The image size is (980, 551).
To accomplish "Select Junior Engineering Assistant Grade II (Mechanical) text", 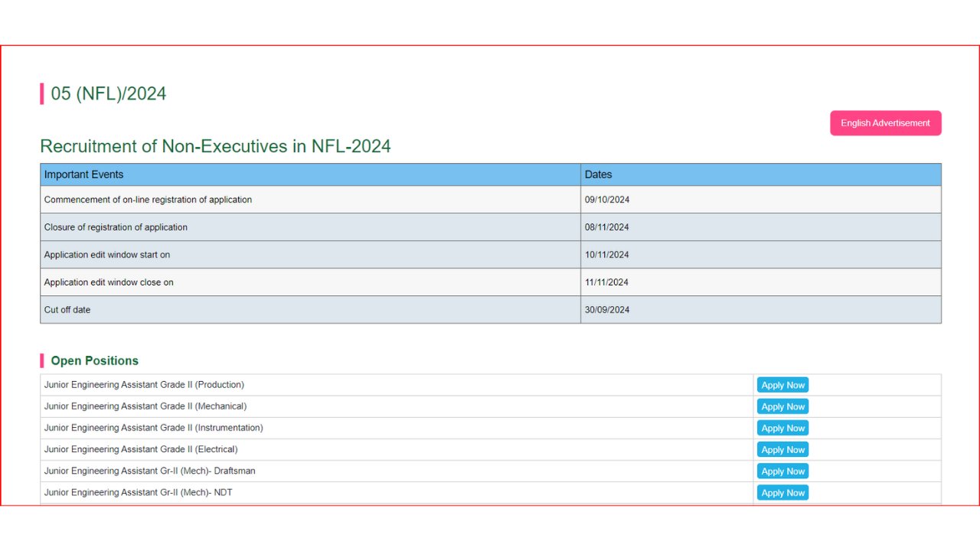I will pyautogui.click(x=145, y=406).
